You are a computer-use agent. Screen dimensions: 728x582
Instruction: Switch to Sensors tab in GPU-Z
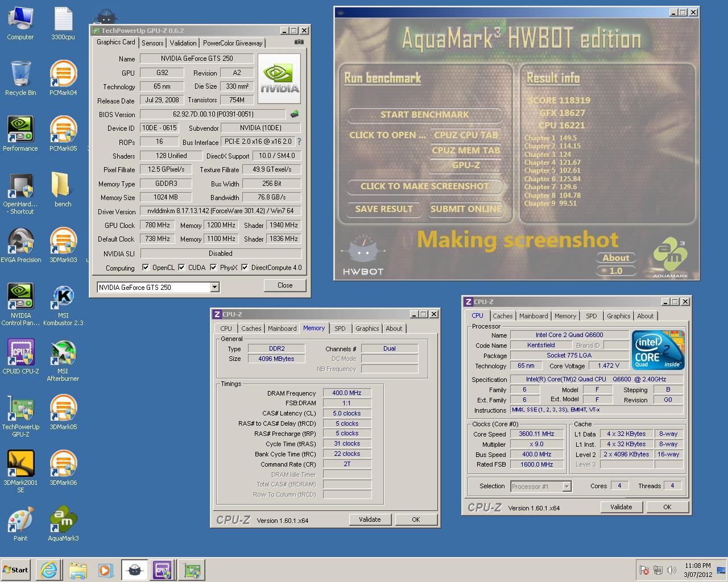coord(152,43)
